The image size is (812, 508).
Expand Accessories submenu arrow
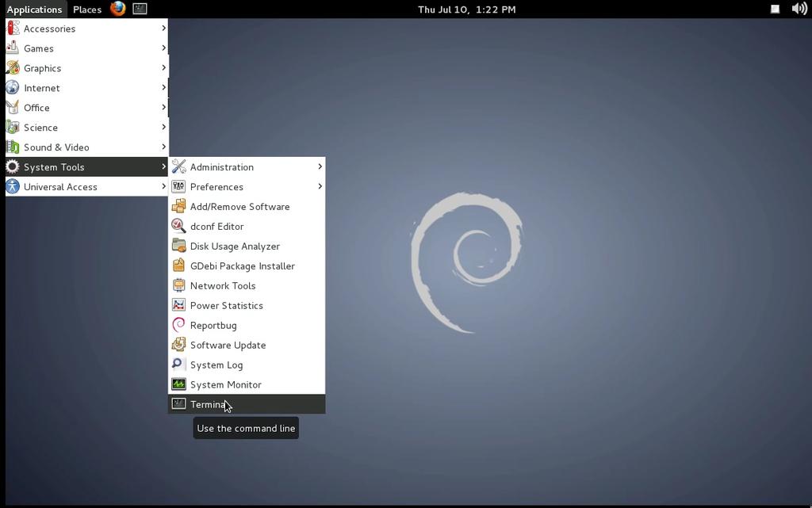click(x=163, y=28)
